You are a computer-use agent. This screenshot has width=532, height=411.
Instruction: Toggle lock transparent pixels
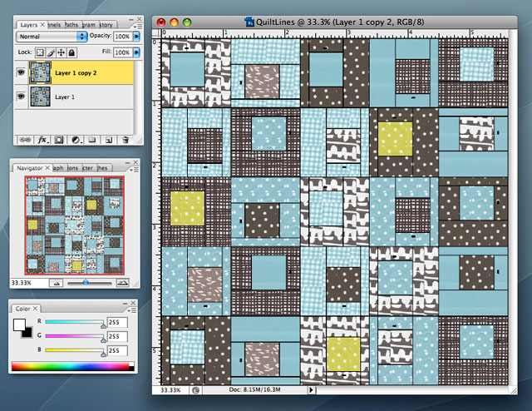pos(42,52)
